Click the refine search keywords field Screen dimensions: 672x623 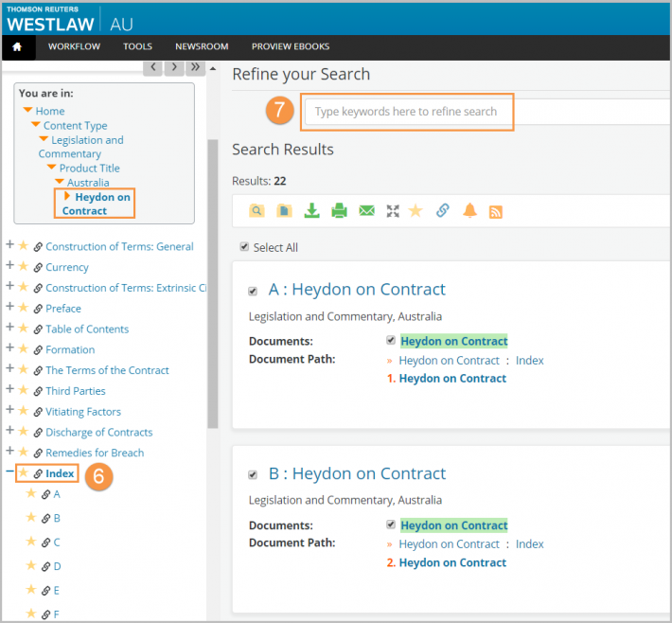point(486,112)
